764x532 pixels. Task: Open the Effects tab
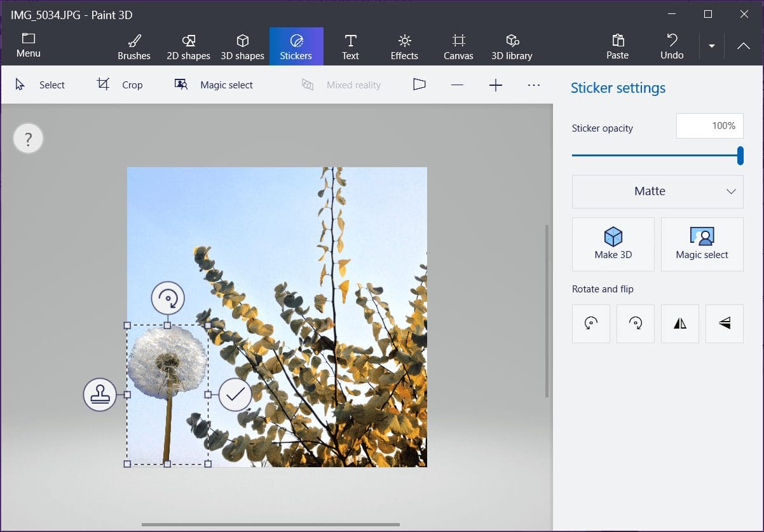[x=404, y=47]
